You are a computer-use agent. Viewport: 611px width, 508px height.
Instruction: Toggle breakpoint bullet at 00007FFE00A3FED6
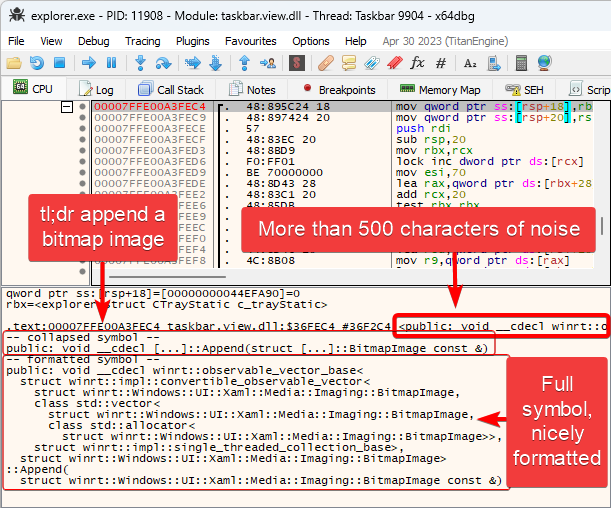click(82, 161)
